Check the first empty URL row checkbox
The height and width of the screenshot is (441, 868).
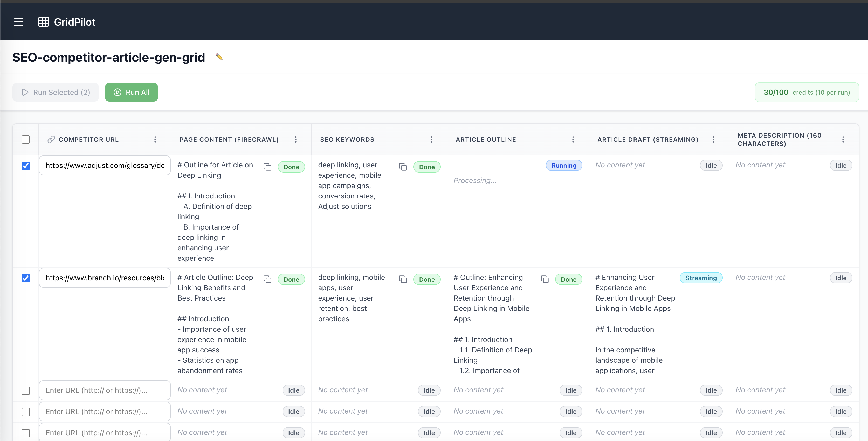pyautogui.click(x=26, y=390)
